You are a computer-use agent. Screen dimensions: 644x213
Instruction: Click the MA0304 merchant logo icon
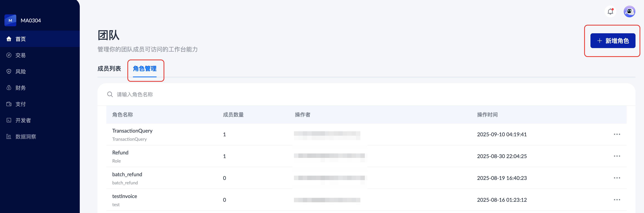coord(10,20)
